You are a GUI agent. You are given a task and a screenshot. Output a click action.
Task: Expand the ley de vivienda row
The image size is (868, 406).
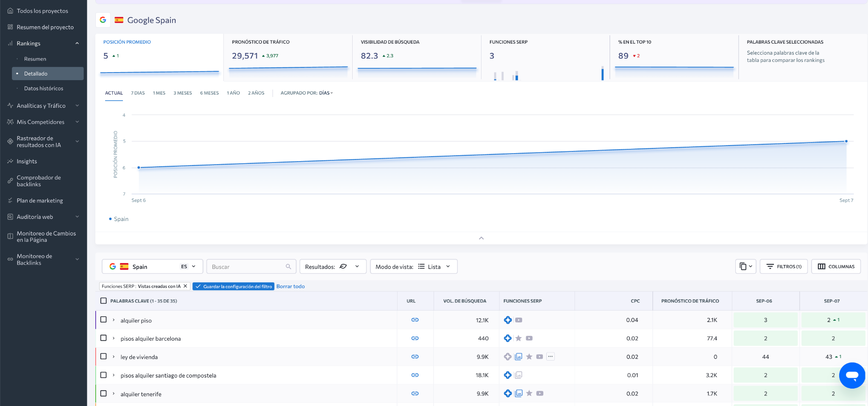coord(114,357)
